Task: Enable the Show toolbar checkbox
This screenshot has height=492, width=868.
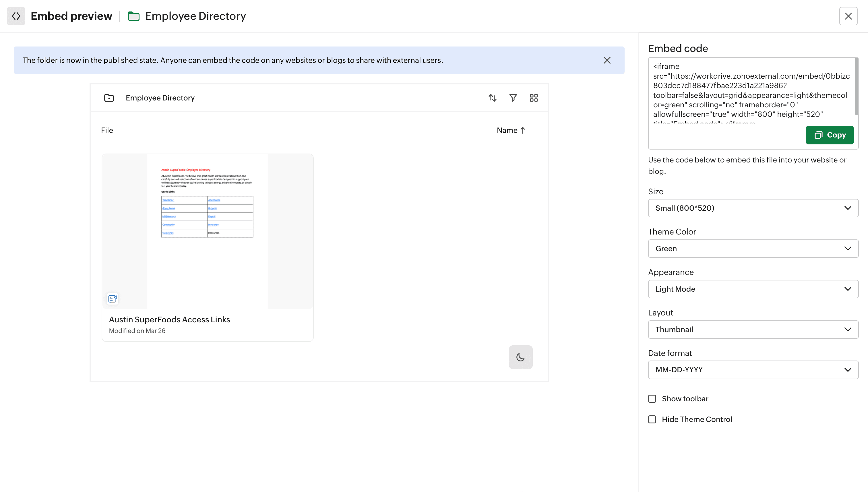Action: click(652, 399)
